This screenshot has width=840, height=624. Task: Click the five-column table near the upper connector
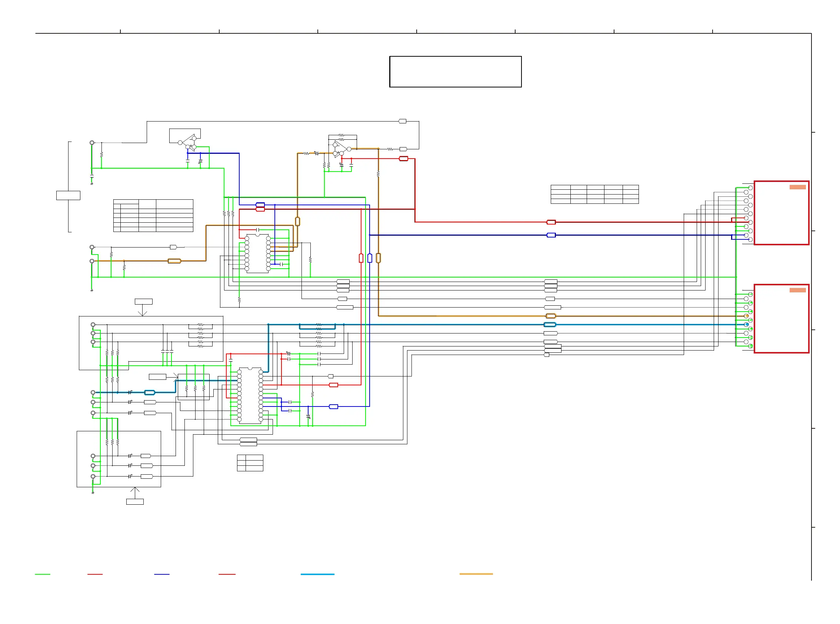point(594,194)
